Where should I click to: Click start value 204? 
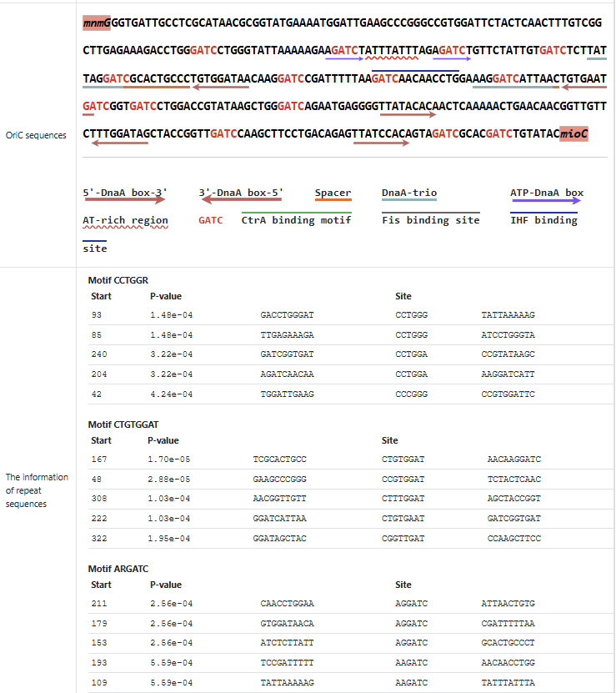point(99,374)
